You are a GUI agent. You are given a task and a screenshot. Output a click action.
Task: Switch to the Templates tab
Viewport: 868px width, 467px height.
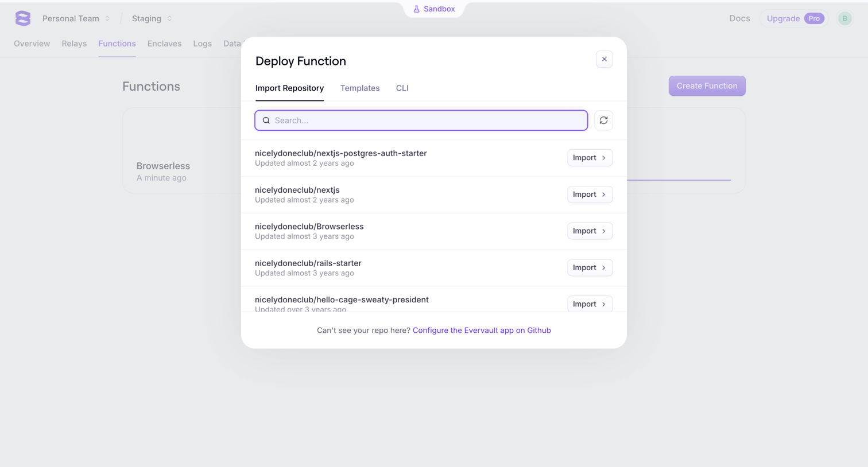360,88
